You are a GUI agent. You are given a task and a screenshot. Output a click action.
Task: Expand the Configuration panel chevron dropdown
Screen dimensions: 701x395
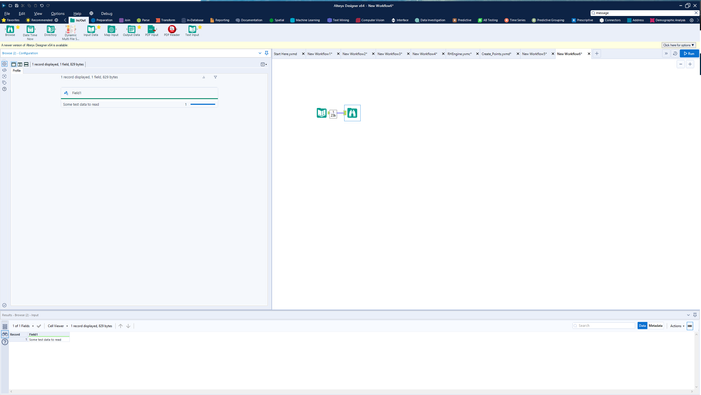[260, 53]
